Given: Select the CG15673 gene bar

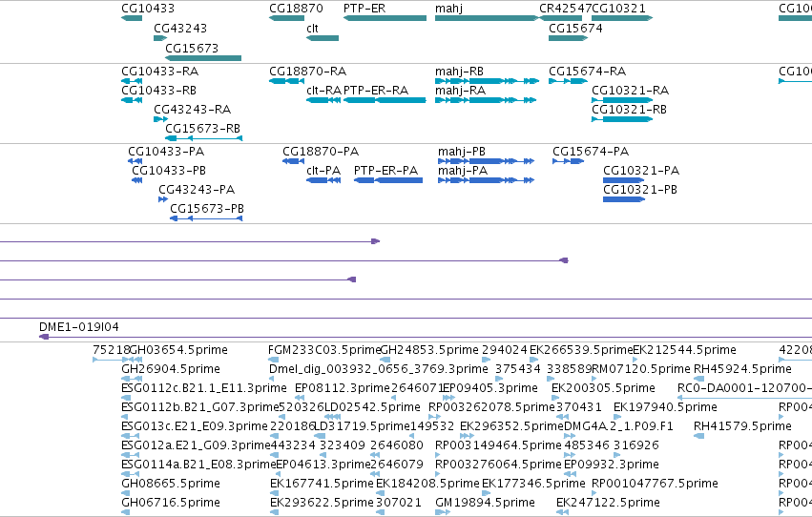Looking at the screenshot, I should coord(203,58).
